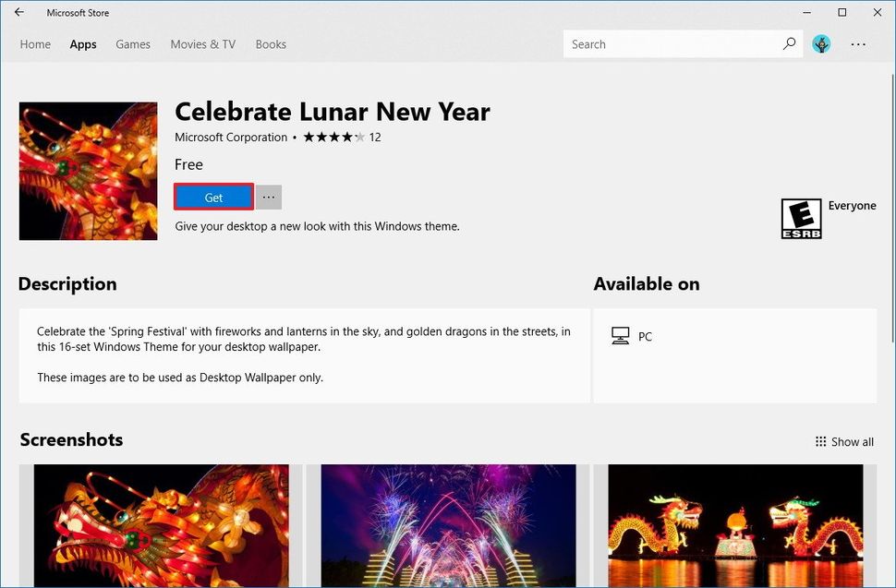Open the Books section

pyautogui.click(x=271, y=43)
